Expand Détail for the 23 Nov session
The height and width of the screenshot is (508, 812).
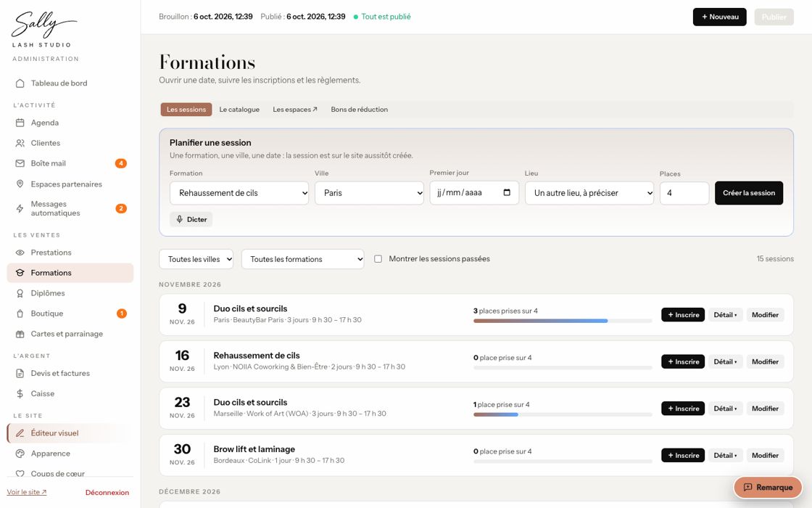(x=725, y=409)
